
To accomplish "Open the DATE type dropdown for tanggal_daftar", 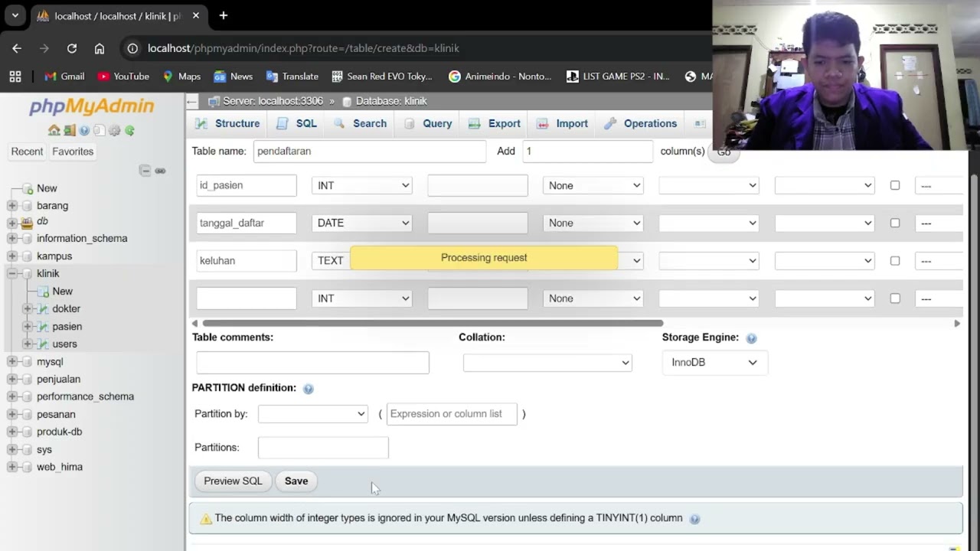I will [x=362, y=223].
